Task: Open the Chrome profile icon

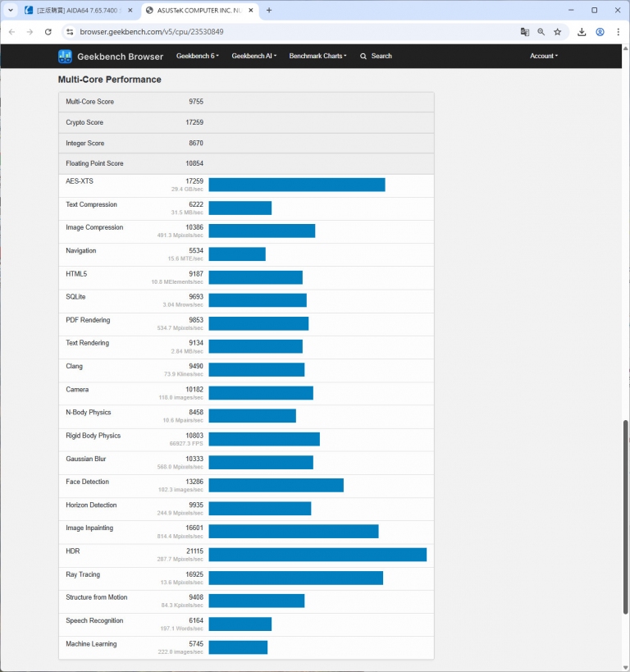Action: point(600,32)
